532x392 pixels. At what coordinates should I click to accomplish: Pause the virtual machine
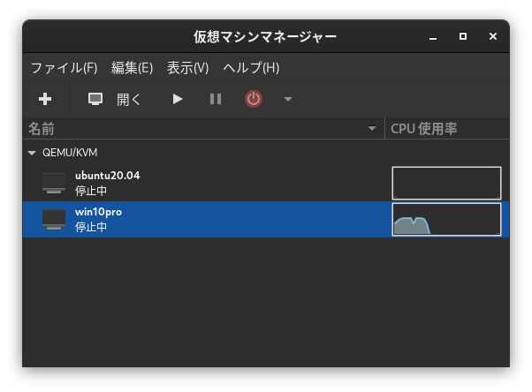(216, 99)
